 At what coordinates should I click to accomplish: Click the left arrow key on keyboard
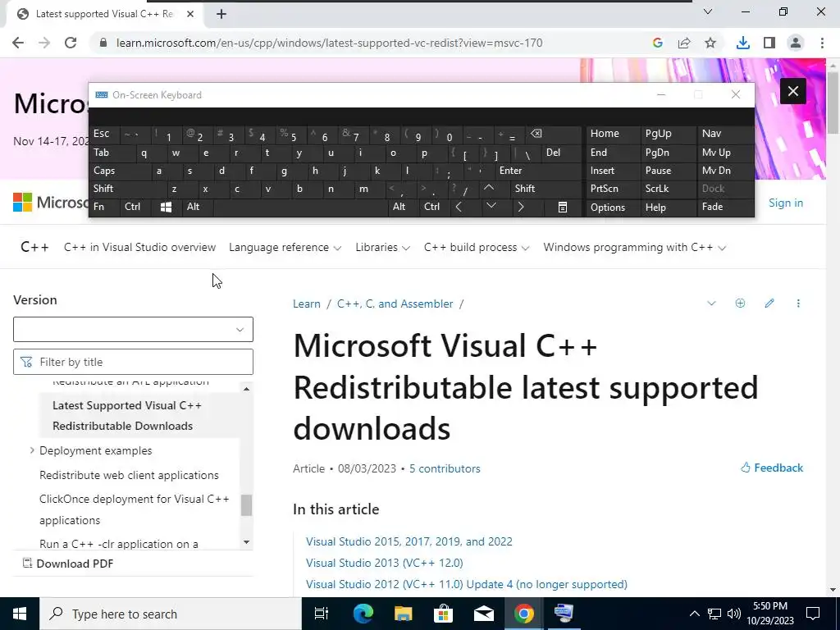point(459,207)
